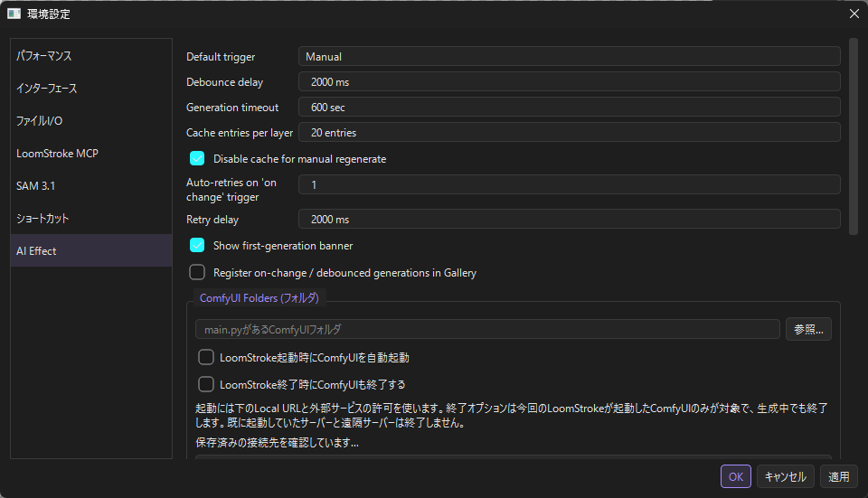The height and width of the screenshot is (498, 868).
Task: Click the Debounce delay field
Action: (x=569, y=82)
